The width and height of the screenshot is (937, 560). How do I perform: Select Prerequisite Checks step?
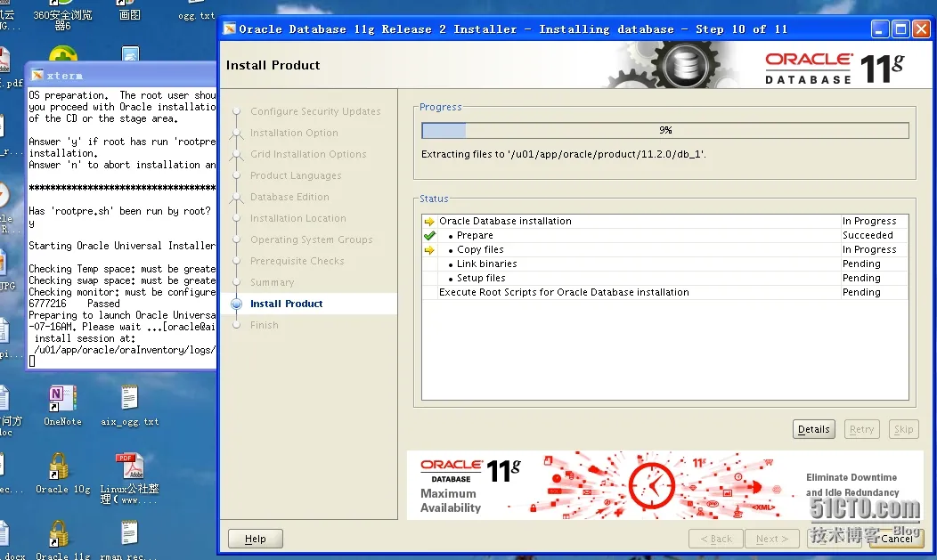tap(297, 261)
